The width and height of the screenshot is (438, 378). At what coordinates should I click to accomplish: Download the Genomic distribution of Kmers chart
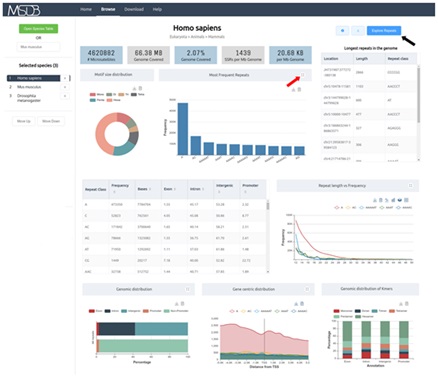pyautogui.click(x=401, y=304)
